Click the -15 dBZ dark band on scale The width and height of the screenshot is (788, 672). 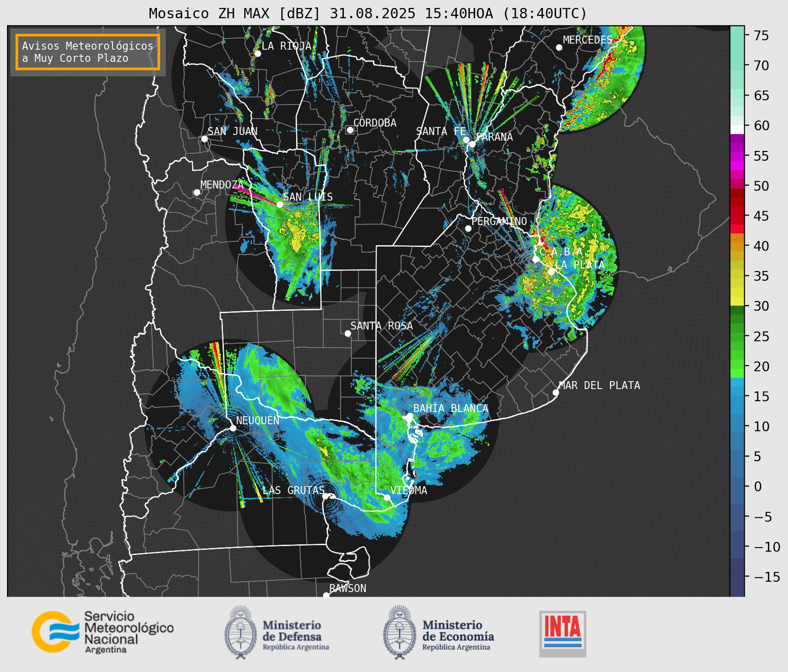point(737,577)
